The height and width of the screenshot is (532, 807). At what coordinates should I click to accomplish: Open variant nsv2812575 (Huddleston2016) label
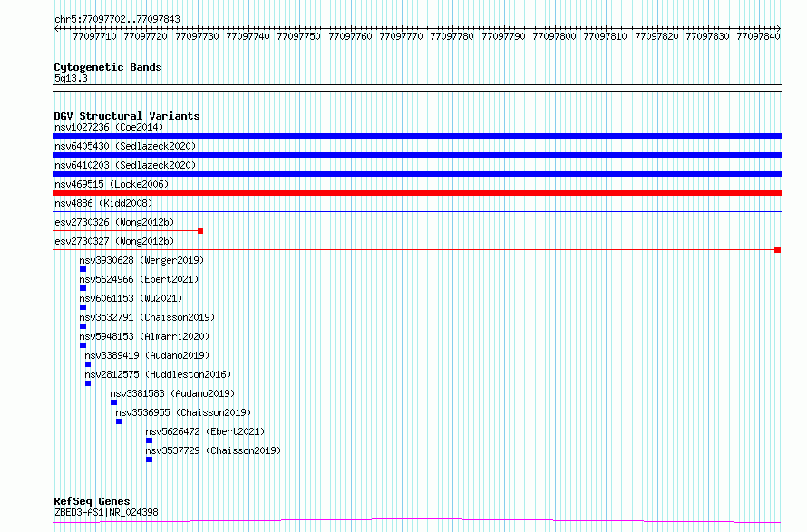(158, 374)
